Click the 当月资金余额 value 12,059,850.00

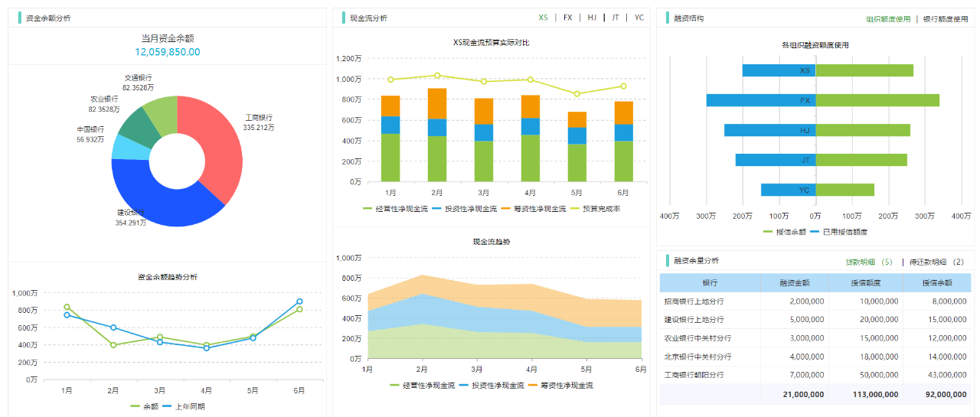click(x=167, y=52)
